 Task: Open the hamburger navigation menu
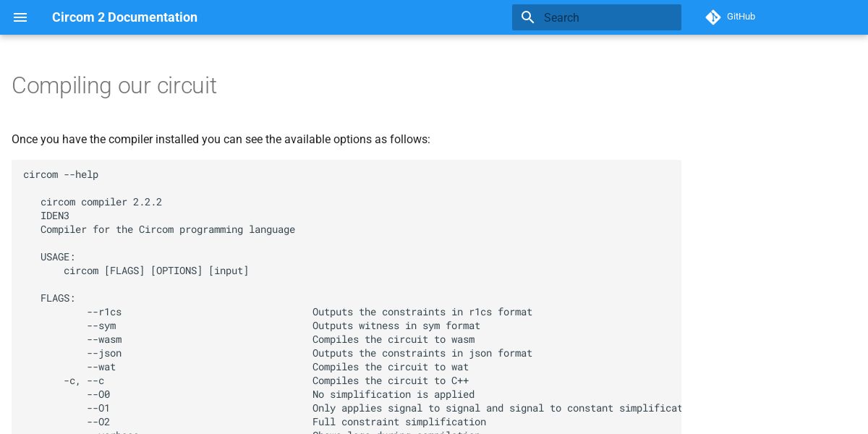(x=20, y=17)
